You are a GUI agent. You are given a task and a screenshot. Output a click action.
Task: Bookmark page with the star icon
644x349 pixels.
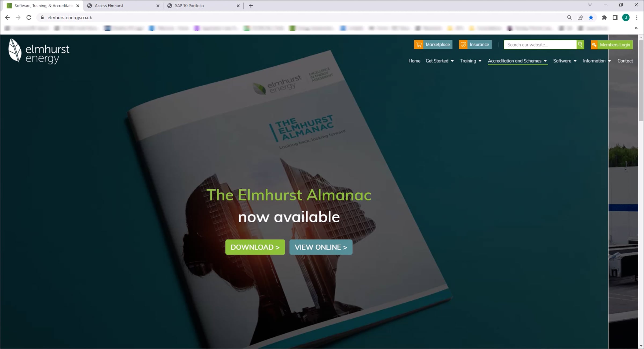pyautogui.click(x=591, y=17)
